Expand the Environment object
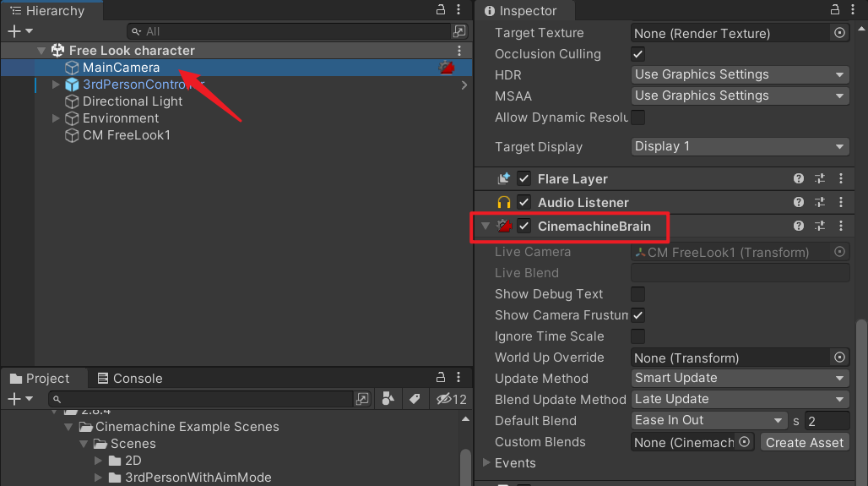 56,118
